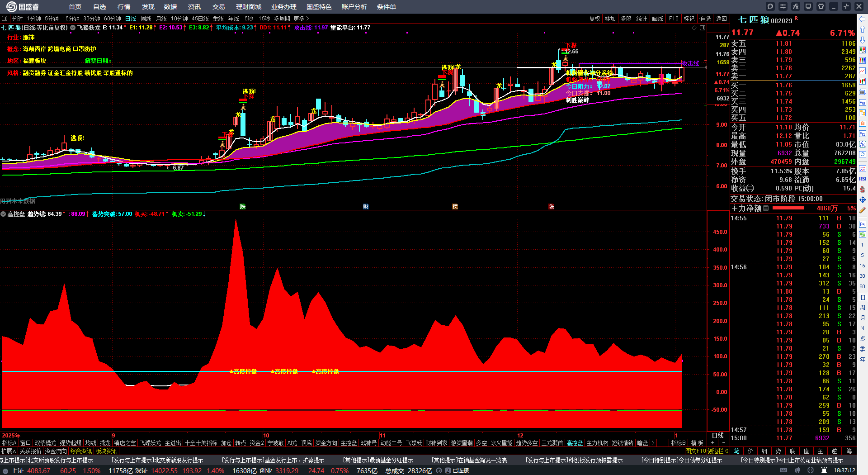Expand more indicator tabs with the right arrow
Screen dimensions: 868x475
[653, 443]
